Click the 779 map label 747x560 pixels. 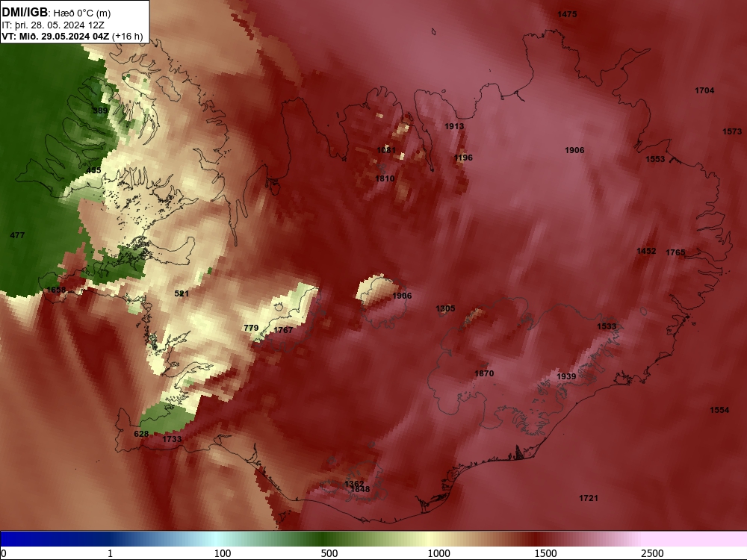point(251,328)
